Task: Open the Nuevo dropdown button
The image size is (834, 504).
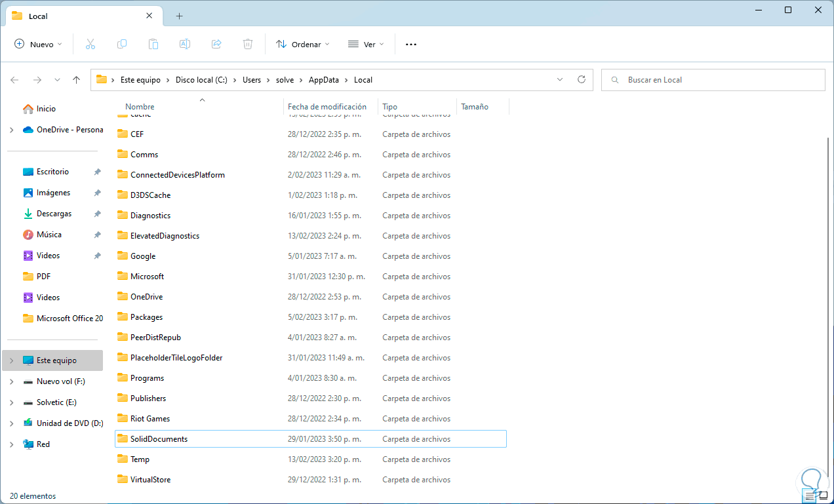Action: (x=38, y=44)
